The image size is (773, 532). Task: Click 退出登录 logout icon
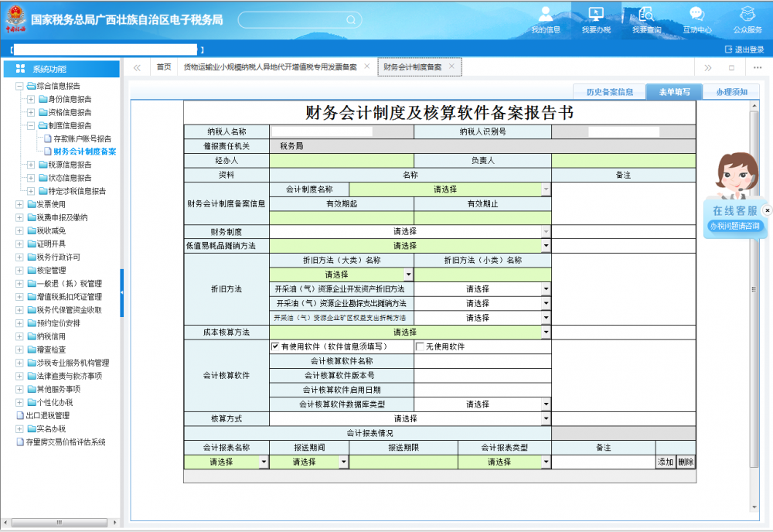[728, 49]
